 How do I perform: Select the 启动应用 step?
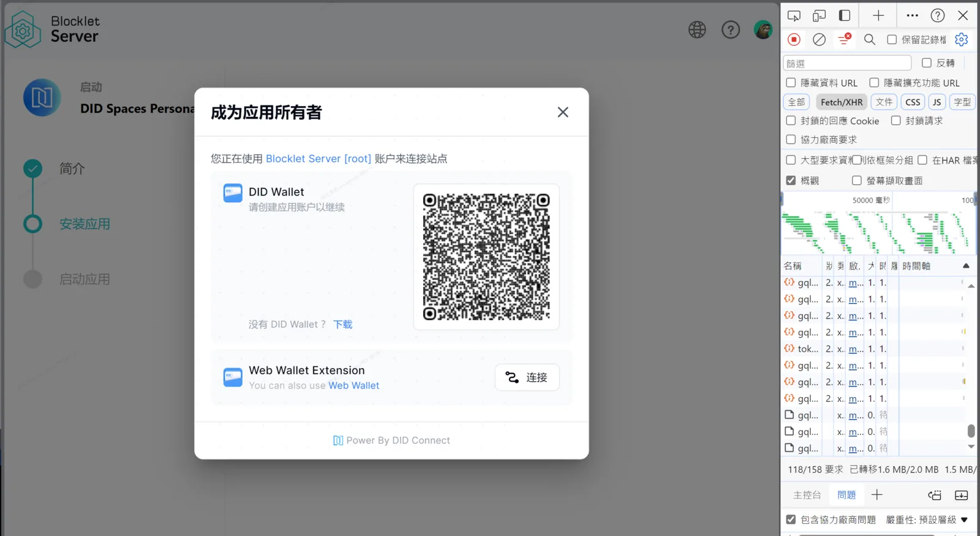[x=85, y=279]
